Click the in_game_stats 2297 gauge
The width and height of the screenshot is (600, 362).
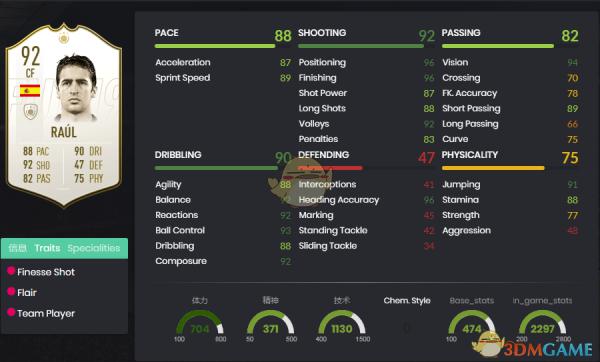tap(542, 323)
